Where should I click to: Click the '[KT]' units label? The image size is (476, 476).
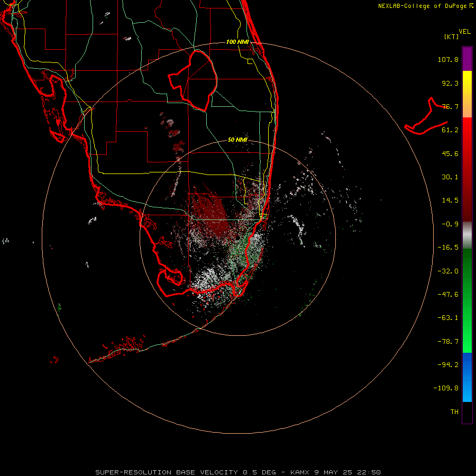pos(452,36)
